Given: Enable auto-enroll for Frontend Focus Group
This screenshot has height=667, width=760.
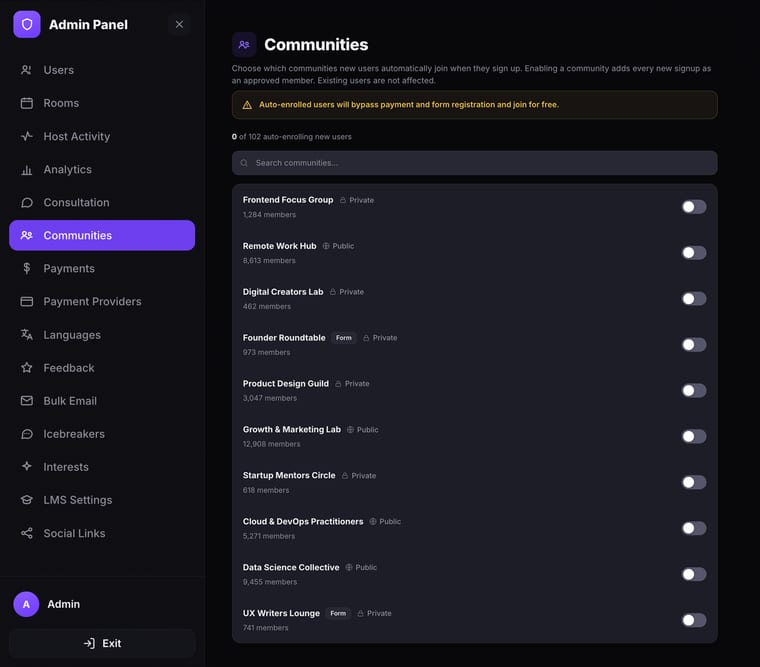Looking at the screenshot, I should 694,207.
